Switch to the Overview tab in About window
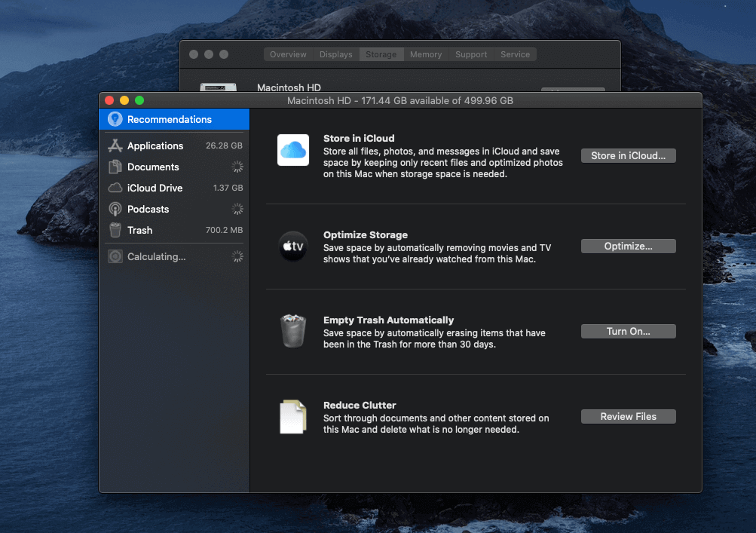Image resolution: width=756 pixels, height=533 pixels. click(x=288, y=54)
